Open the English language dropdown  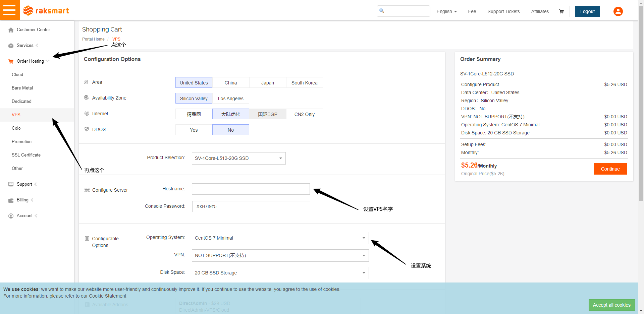click(x=446, y=11)
